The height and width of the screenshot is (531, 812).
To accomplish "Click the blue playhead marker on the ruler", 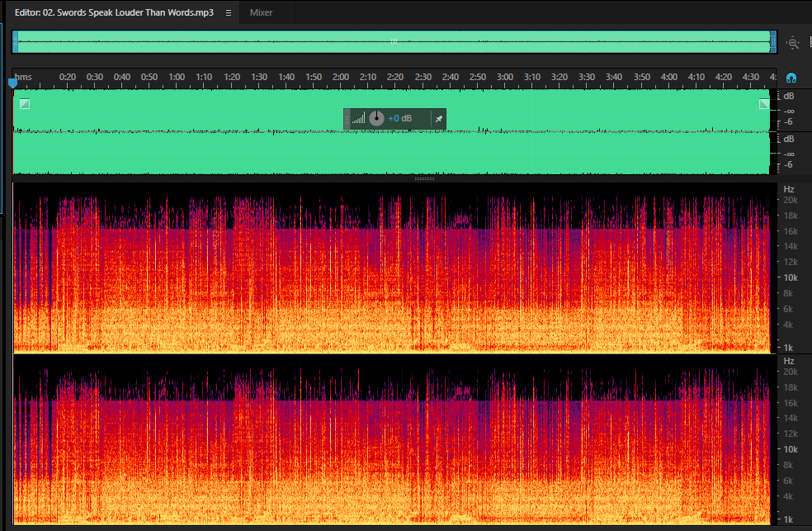I will click(13, 83).
